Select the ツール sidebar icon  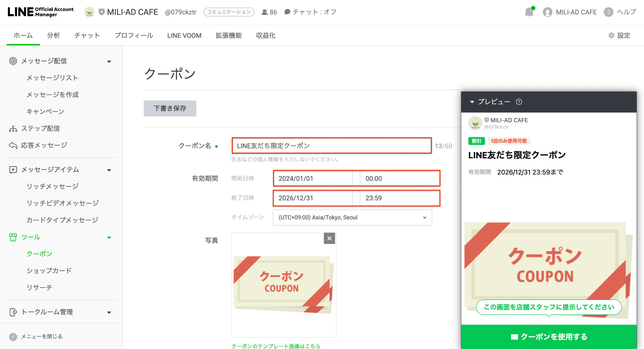tap(13, 237)
